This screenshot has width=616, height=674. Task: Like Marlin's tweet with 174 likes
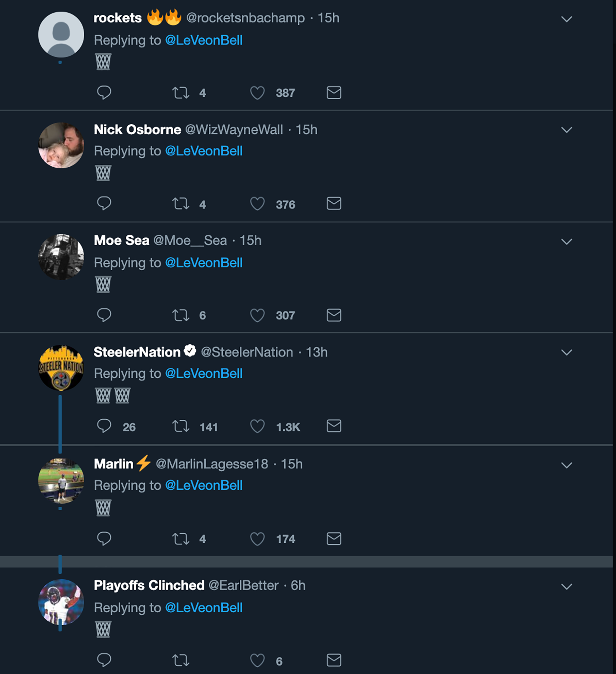(257, 538)
